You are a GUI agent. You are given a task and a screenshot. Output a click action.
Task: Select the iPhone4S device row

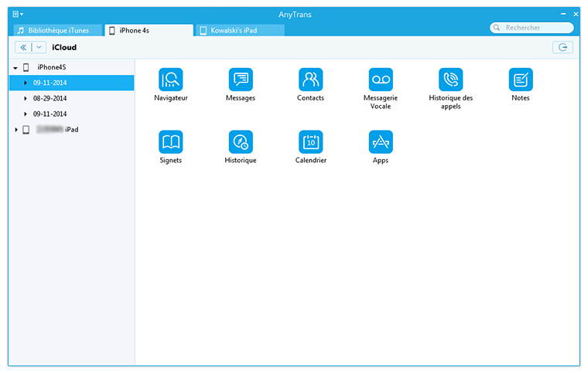point(72,67)
